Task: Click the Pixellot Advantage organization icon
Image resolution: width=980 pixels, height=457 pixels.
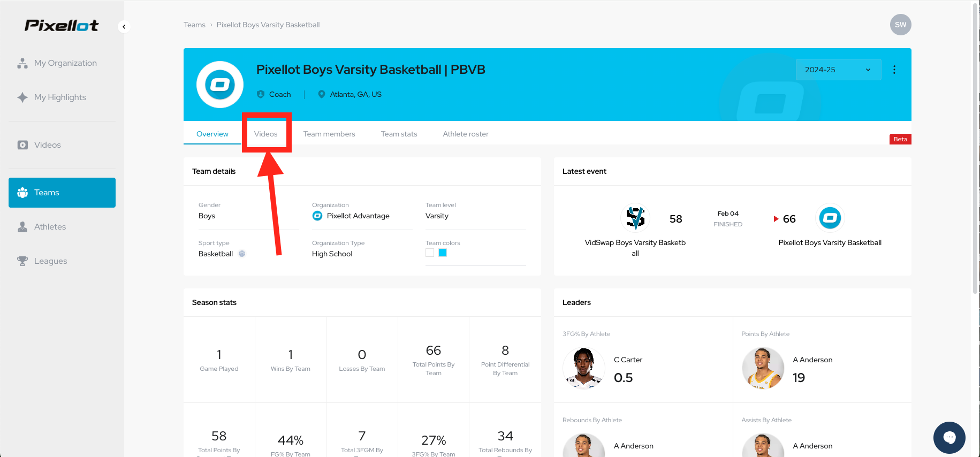Action: [x=317, y=216]
